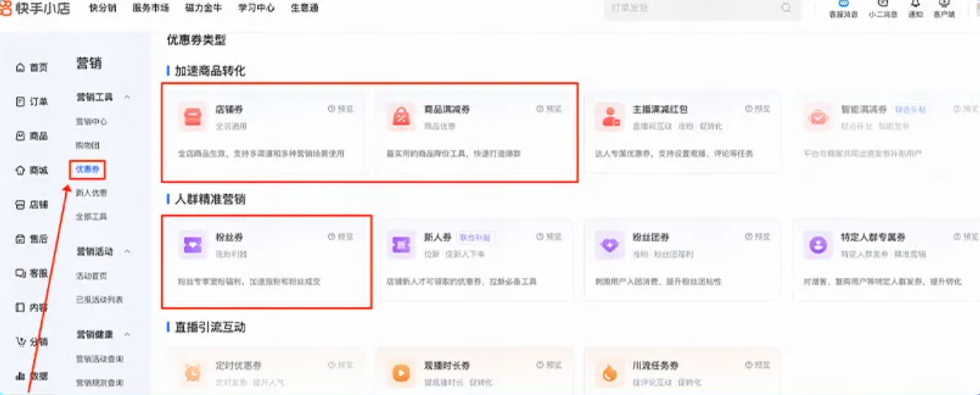Image resolution: width=980 pixels, height=395 pixels.
Task: Open 数据 data item in sidebar
Action: coord(31,376)
